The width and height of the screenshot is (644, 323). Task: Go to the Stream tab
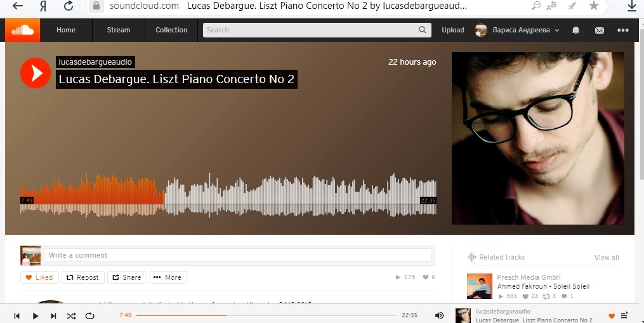tap(118, 30)
